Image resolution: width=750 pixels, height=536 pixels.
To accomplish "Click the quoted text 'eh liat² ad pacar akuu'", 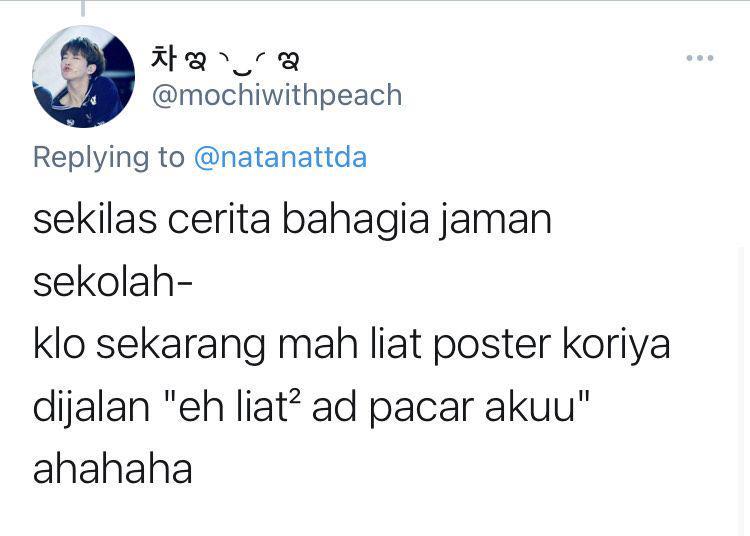I will click(376, 407).
